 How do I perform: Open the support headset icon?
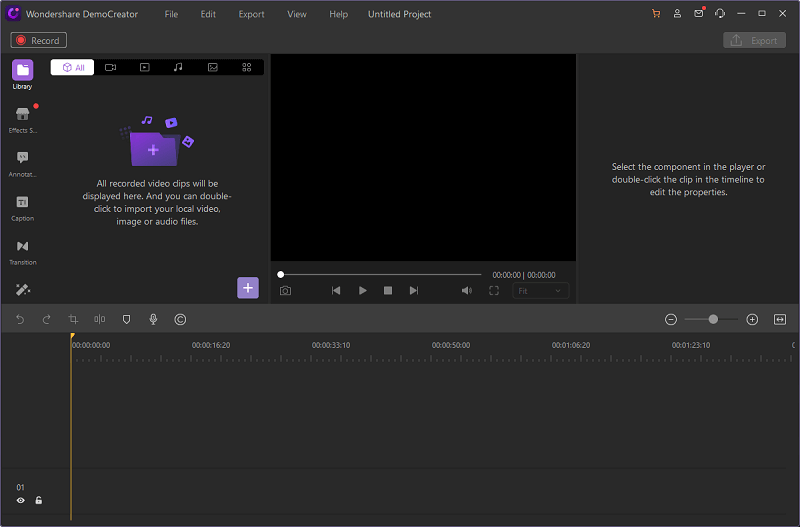[x=720, y=14]
